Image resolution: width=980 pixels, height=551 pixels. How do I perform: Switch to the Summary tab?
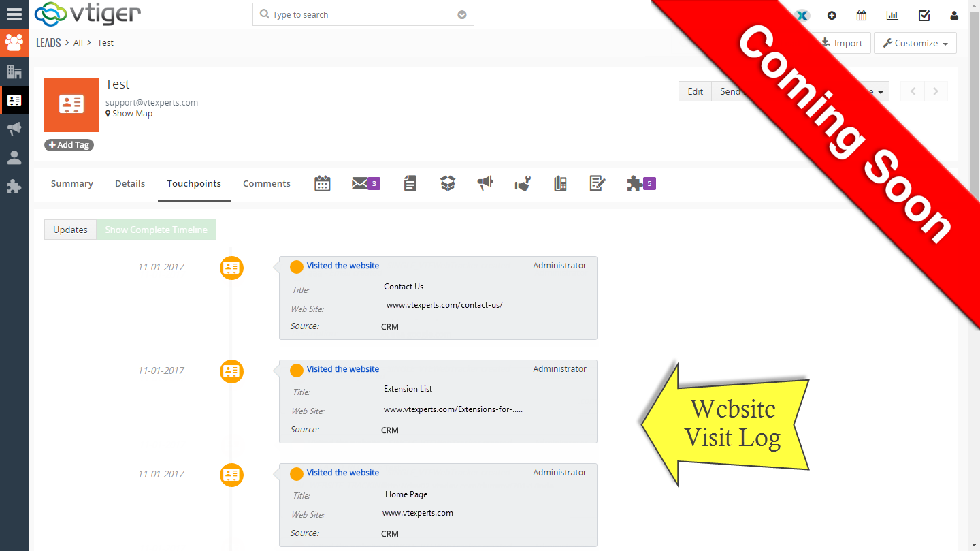(71, 183)
